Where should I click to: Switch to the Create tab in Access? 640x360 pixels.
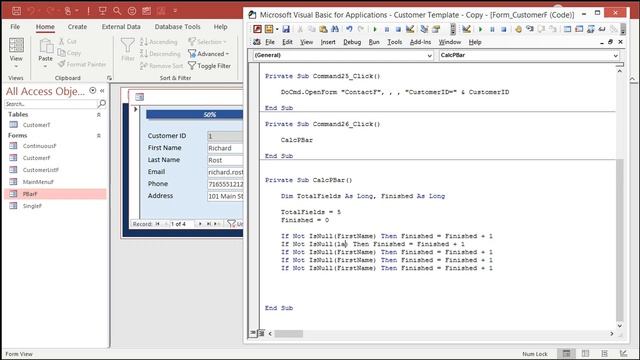point(77,27)
